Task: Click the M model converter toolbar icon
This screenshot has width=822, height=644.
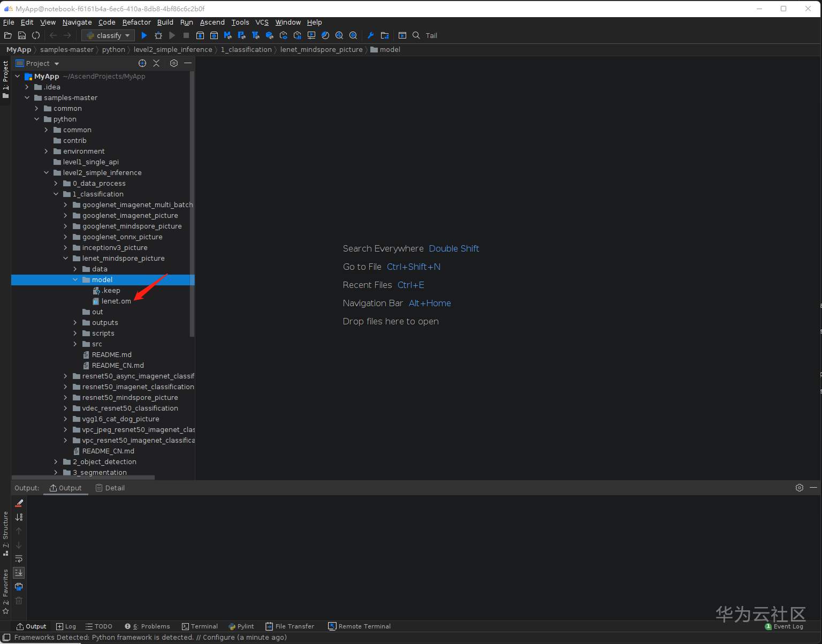Action: pos(228,35)
